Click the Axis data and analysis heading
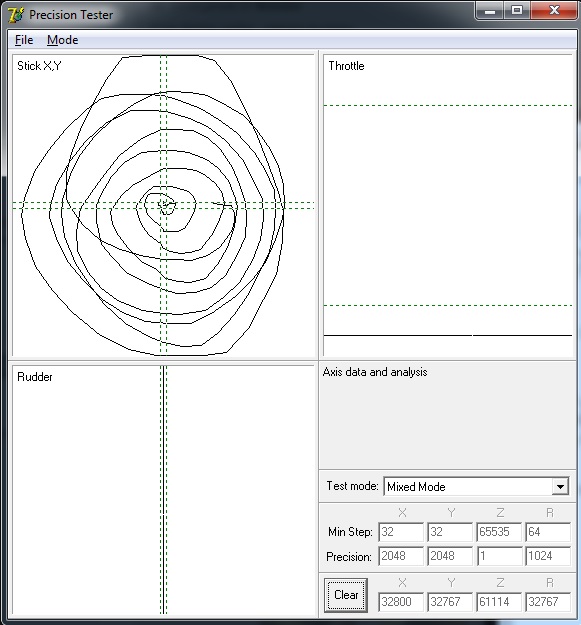581x625 pixels. point(375,372)
